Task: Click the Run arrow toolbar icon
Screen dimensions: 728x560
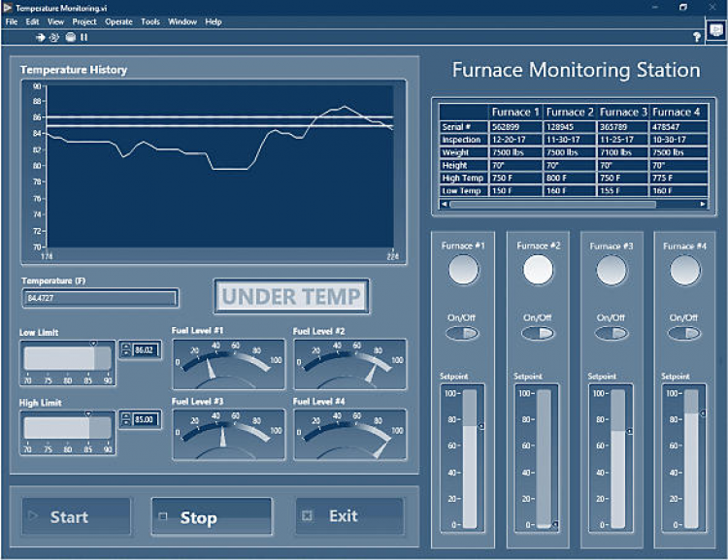Action: coord(41,37)
